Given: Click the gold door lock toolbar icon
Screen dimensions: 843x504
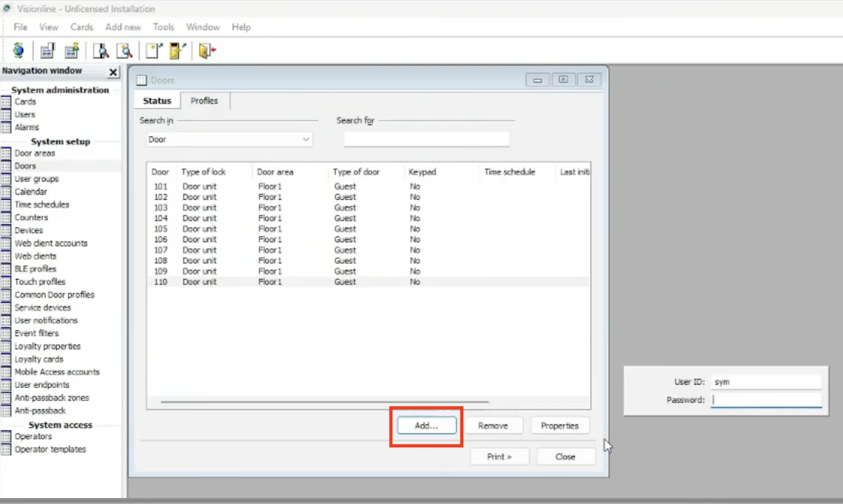Looking at the screenshot, I should 178,51.
